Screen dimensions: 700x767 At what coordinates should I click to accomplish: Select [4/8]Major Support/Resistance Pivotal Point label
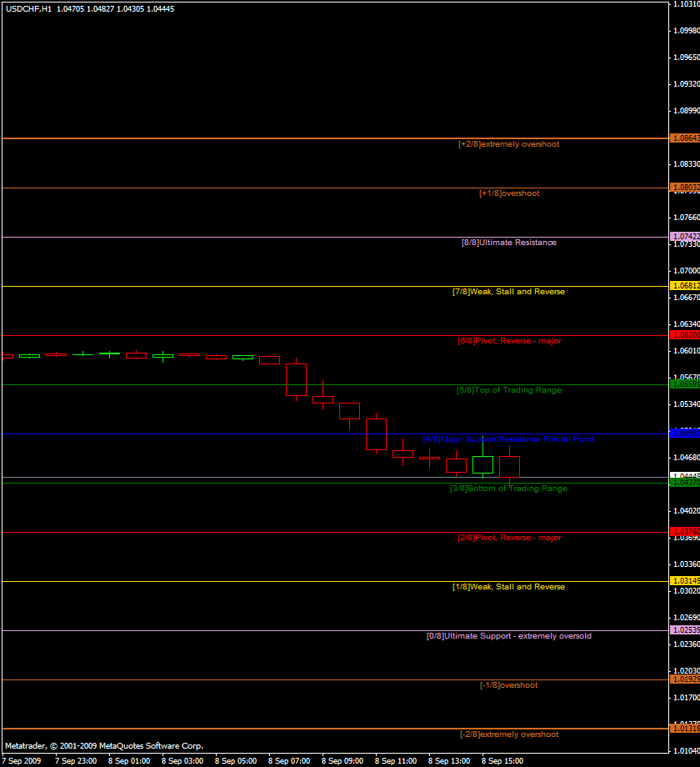click(x=508, y=439)
